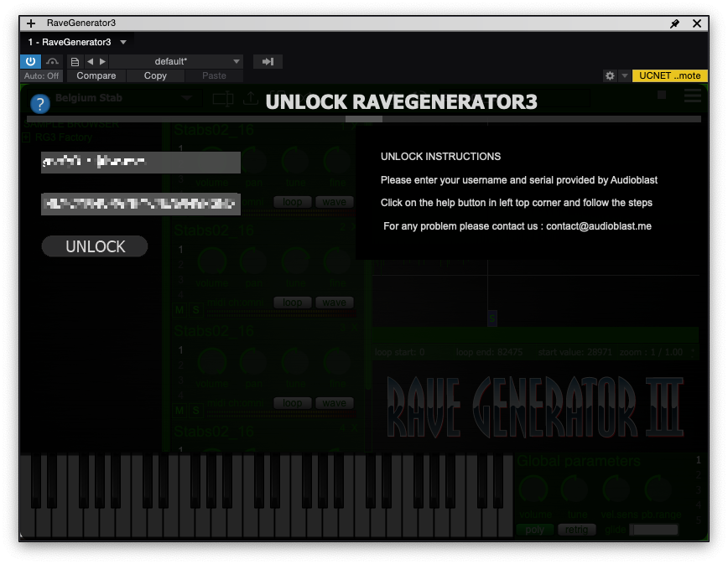Click the UNLOCK button
Screen dimensions: 728x564
point(95,246)
